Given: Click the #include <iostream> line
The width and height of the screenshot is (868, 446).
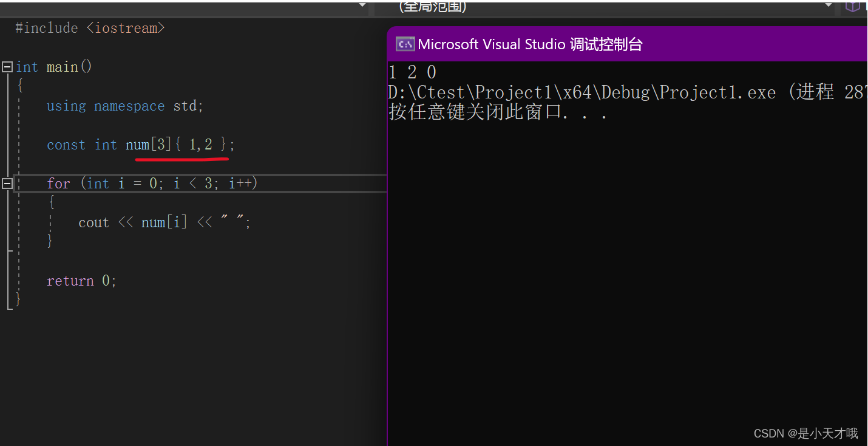Looking at the screenshot, I should tap(90, 28).
